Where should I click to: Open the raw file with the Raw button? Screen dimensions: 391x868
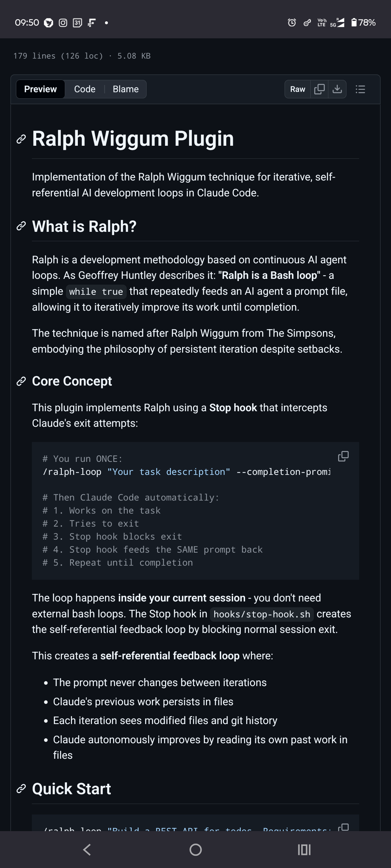click(297, 89)
